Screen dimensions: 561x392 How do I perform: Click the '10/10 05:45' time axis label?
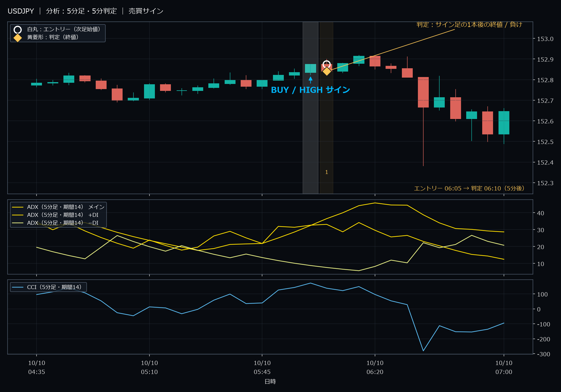(x=262, y=368)
